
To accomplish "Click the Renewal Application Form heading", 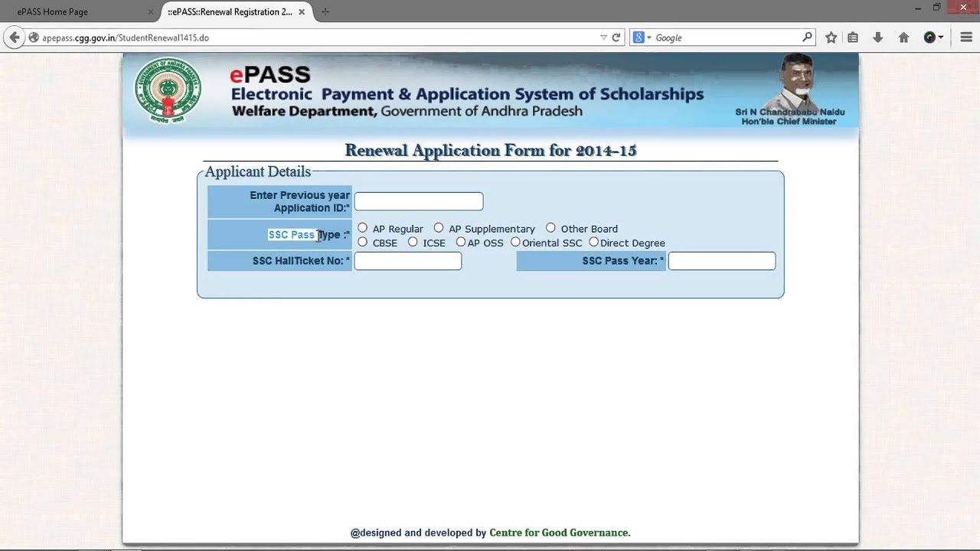I will coord(491,151).
